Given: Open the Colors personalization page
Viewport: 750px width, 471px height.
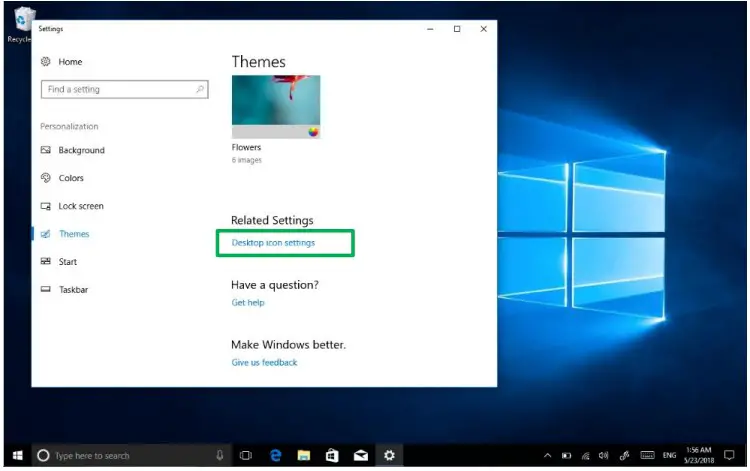Looking at the screenshot, I should (x=62, y=178).
